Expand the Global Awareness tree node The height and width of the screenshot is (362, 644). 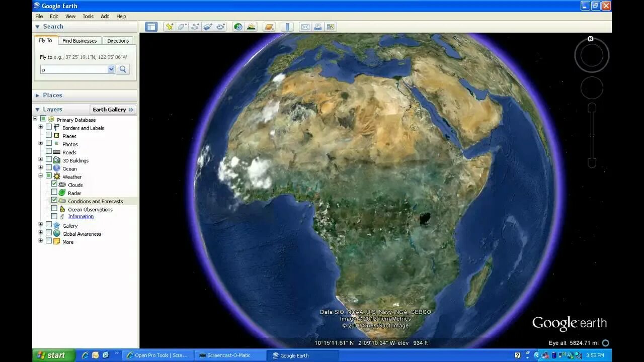point(41,233)
